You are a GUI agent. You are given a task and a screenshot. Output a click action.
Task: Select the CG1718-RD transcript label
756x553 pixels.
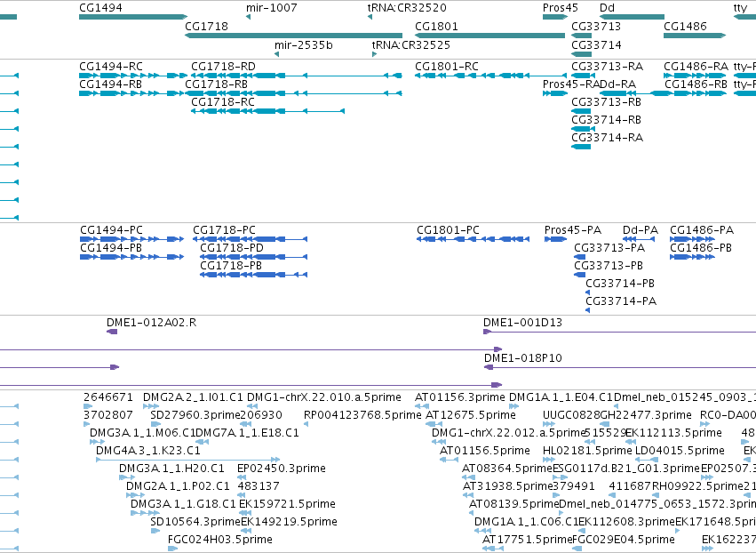pyautogui.click(x=223, y=66)
